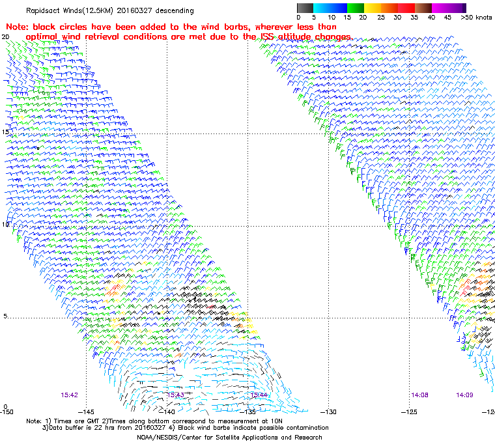
Task: Click the '25' legend scale value
Action: pos(381,18)
